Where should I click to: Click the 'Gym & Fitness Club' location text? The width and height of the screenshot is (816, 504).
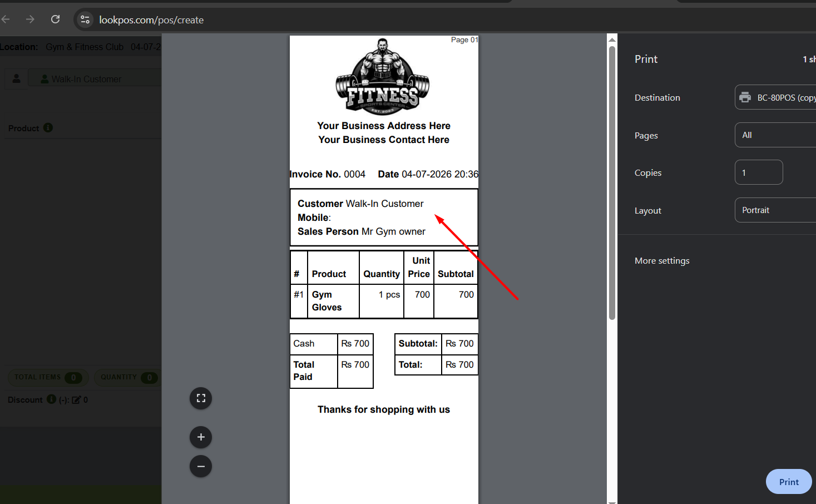point(85,47)
